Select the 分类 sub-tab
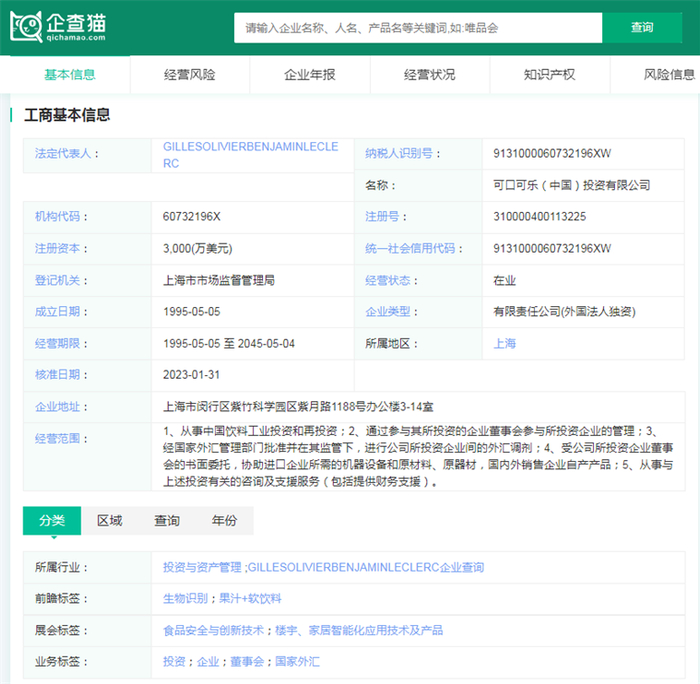 click(52, 521)
